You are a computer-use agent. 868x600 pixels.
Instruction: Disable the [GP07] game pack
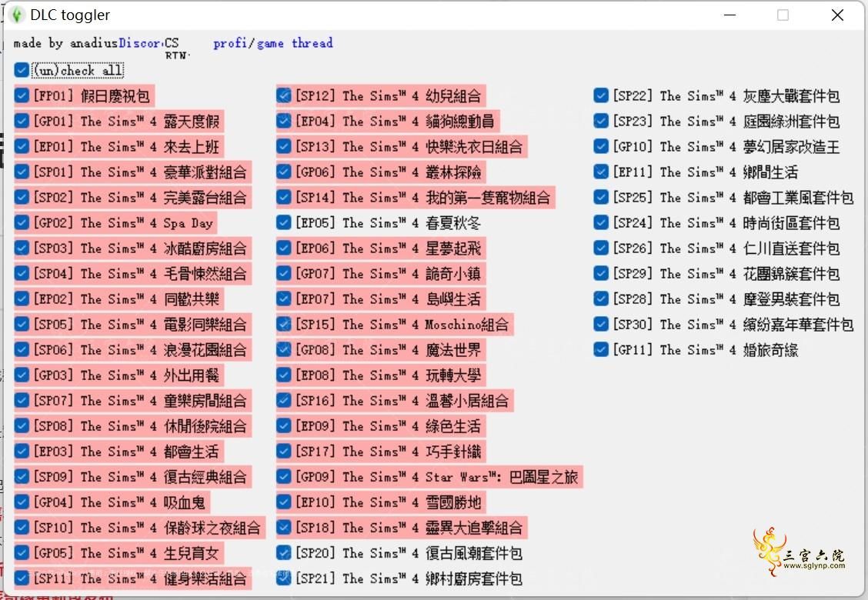(x=283, y=274)
